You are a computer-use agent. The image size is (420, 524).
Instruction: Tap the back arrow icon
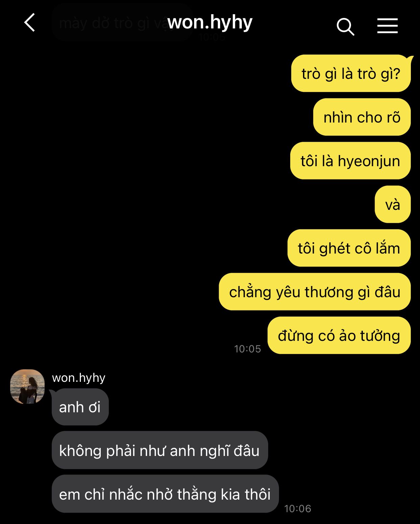click(30, 23)
